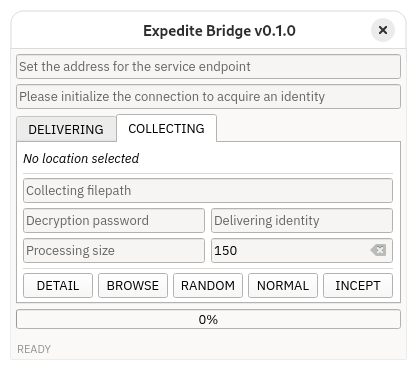Click inside the field showing 150
This screenshot has width=417, height=370.
[x=290, y=251]
